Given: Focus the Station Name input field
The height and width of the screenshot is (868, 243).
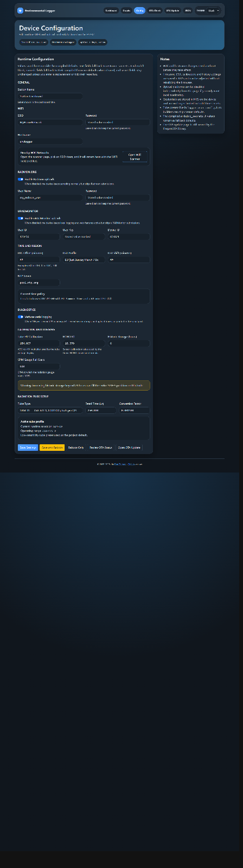Looking at the screenshot, I should (50, 96).
